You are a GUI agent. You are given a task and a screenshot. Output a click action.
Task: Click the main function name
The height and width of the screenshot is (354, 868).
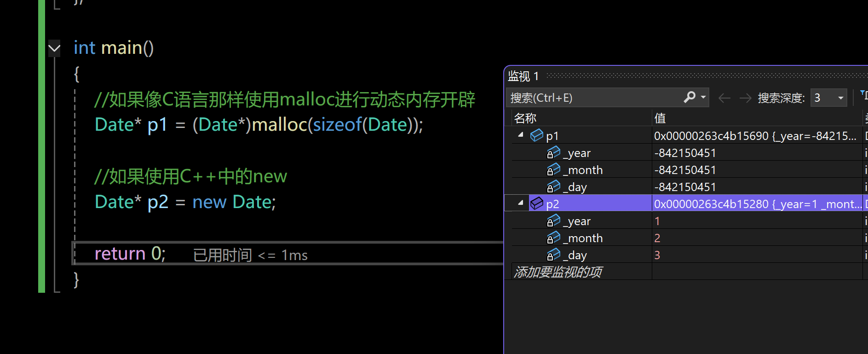click(121, 48)
